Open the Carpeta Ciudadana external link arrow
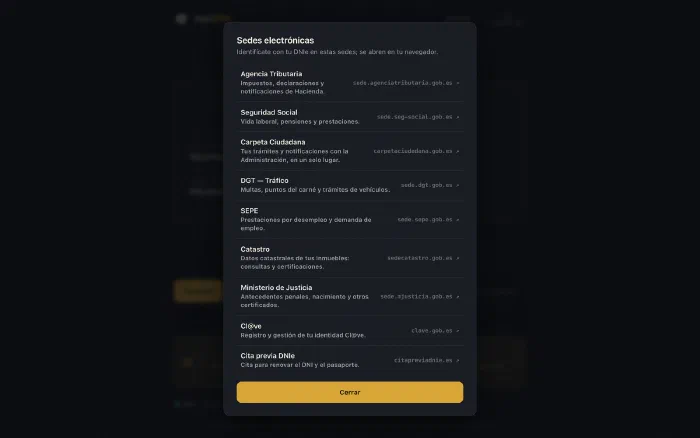 [x=458, y=151]
